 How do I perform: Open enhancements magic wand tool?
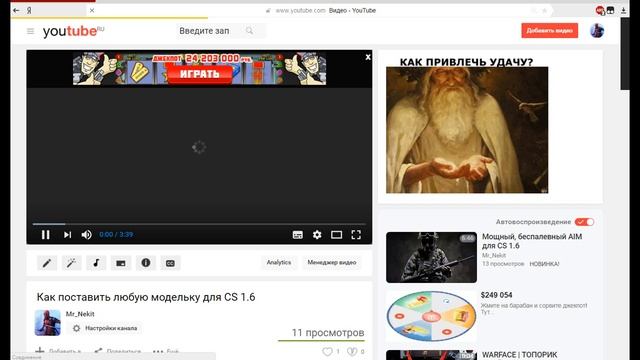click(x=71, y=263)
